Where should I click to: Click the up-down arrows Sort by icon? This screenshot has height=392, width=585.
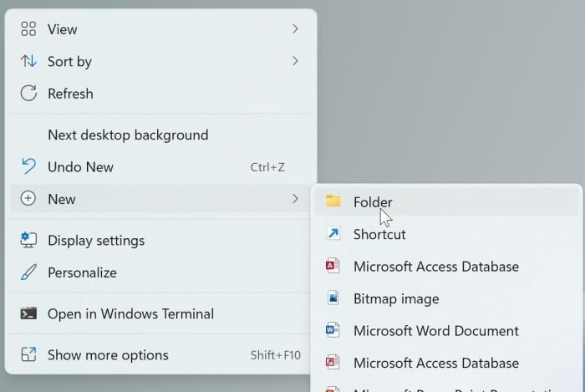click(x=28, y=61)
